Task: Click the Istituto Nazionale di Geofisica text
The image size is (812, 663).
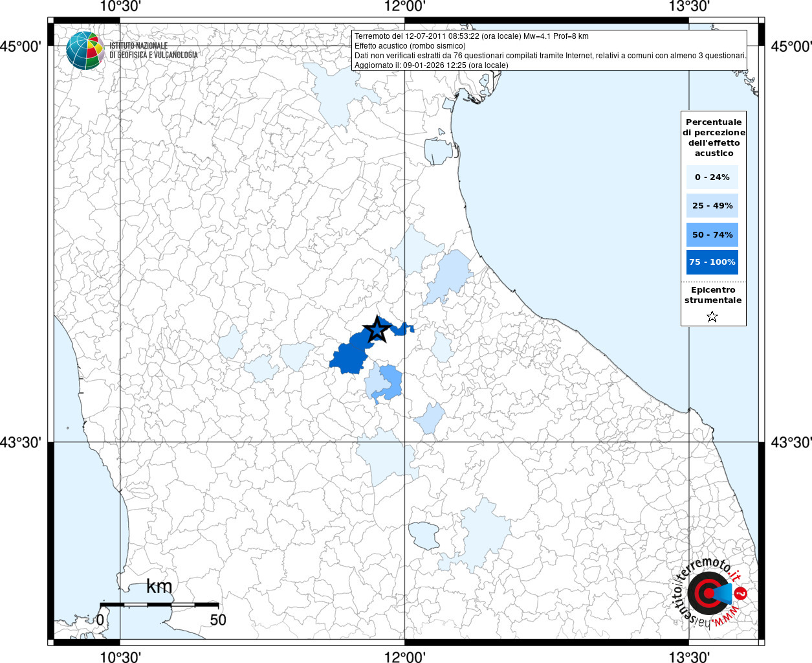Action: pyautogui.click(x=153, y=51)
